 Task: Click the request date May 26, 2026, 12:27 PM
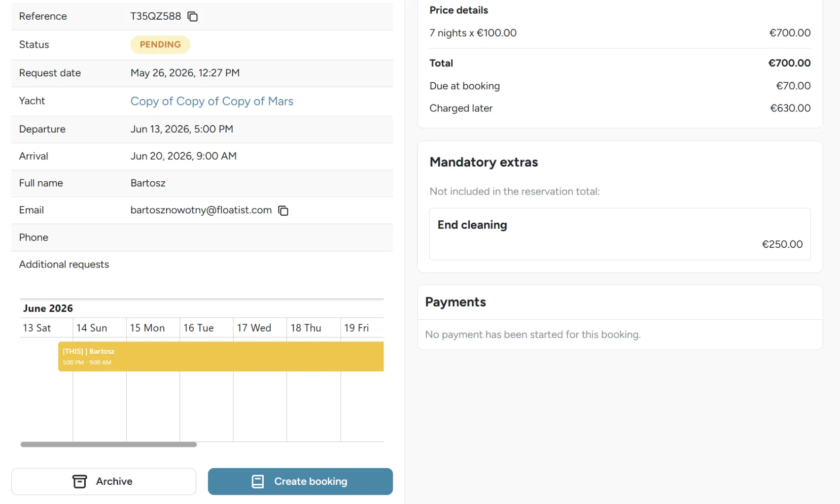point(185,73)
